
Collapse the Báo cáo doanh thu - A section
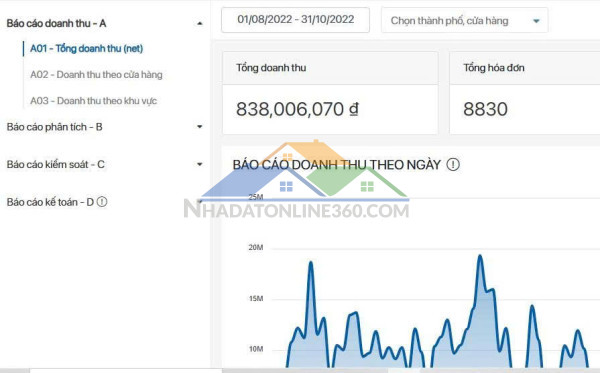point(199,24)
